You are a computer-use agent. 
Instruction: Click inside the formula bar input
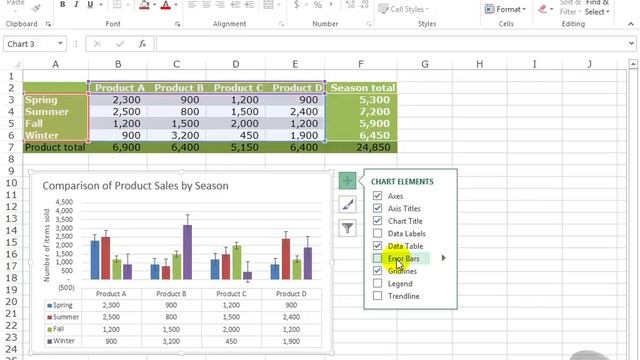coord(391,44)
